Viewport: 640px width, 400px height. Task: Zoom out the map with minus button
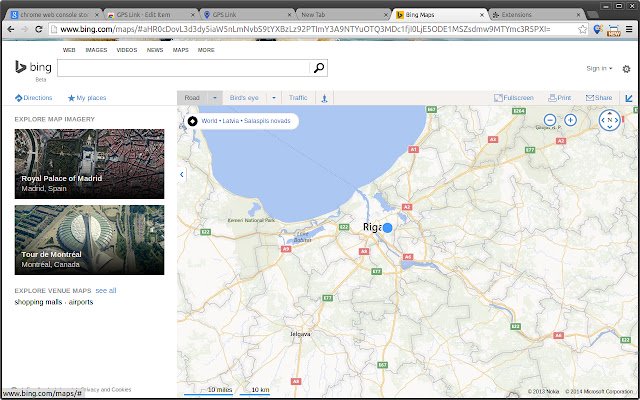click(550, 120)
